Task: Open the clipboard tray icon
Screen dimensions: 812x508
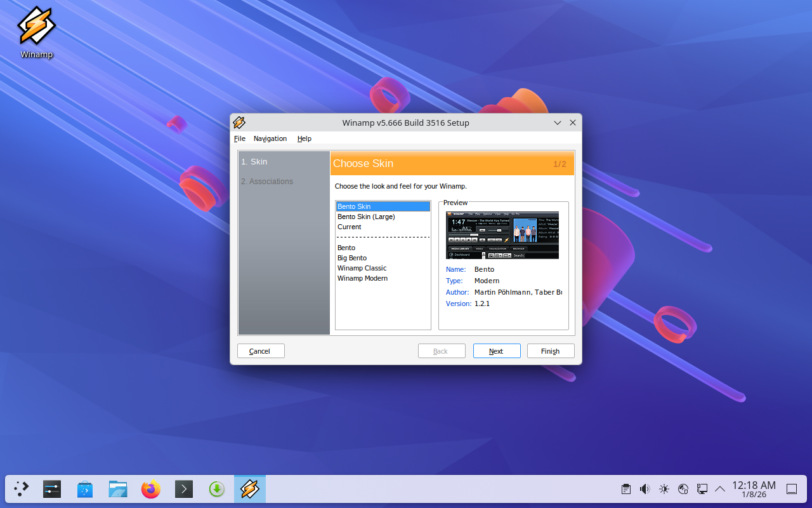Action: (x=626, y=489)
